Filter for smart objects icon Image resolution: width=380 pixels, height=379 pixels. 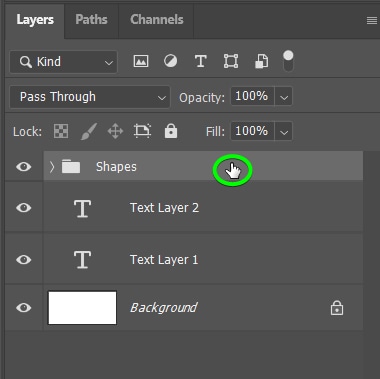tap(261, 61)
